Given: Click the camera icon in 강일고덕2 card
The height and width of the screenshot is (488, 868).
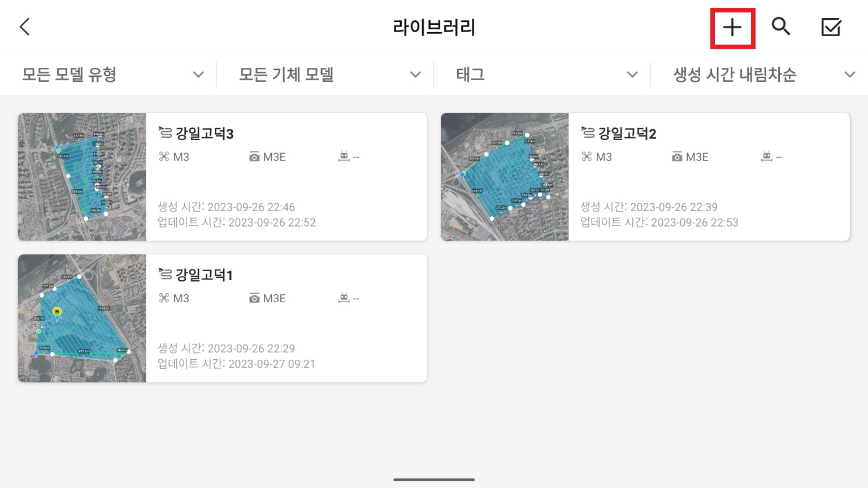Looking at the screenshot, I should click(677, 157).
